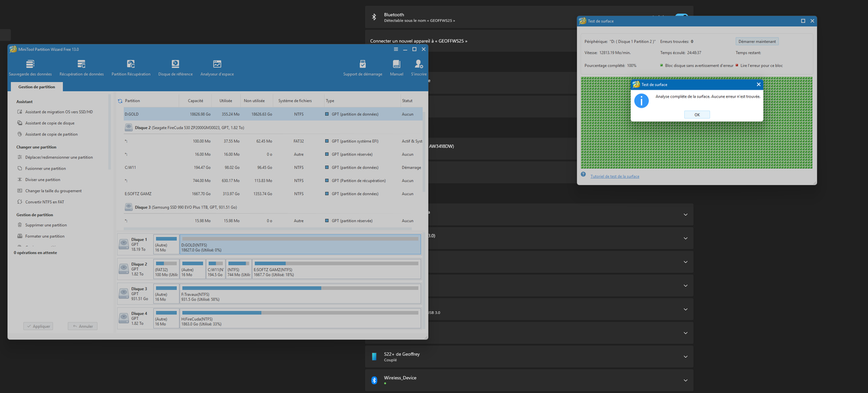Screen dimensions: 868x393
Task: Close the inner Test de surface dialog
Action: (x=758, y=85)
